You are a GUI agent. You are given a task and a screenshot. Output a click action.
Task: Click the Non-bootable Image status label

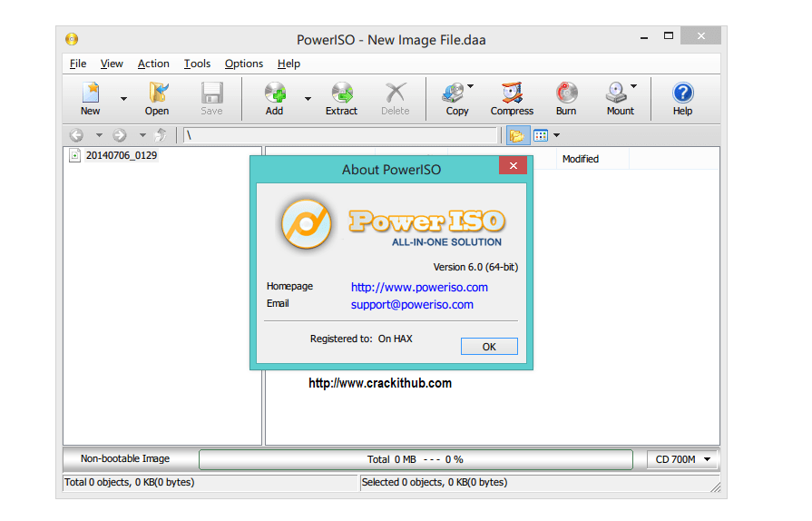click(x=125, y=459)
